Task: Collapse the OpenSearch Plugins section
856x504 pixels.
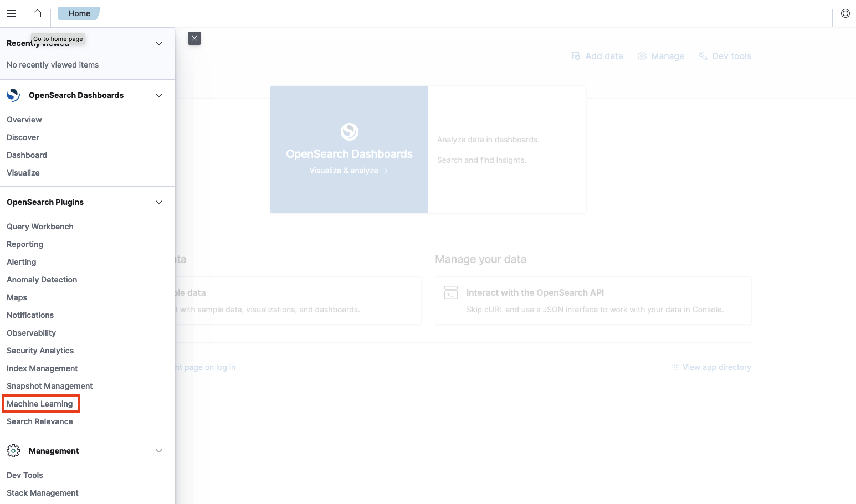Action: (x=159, y=202)
